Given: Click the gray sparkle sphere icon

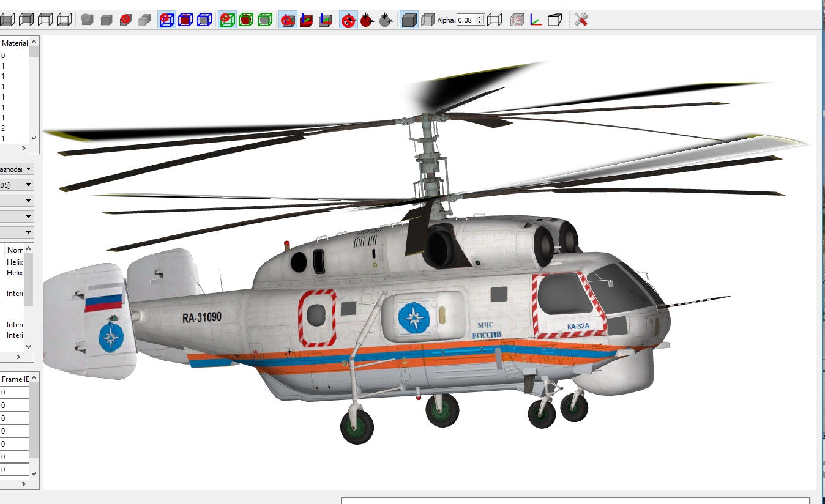Looking at the screenshot, I should [x=386, y=20].
